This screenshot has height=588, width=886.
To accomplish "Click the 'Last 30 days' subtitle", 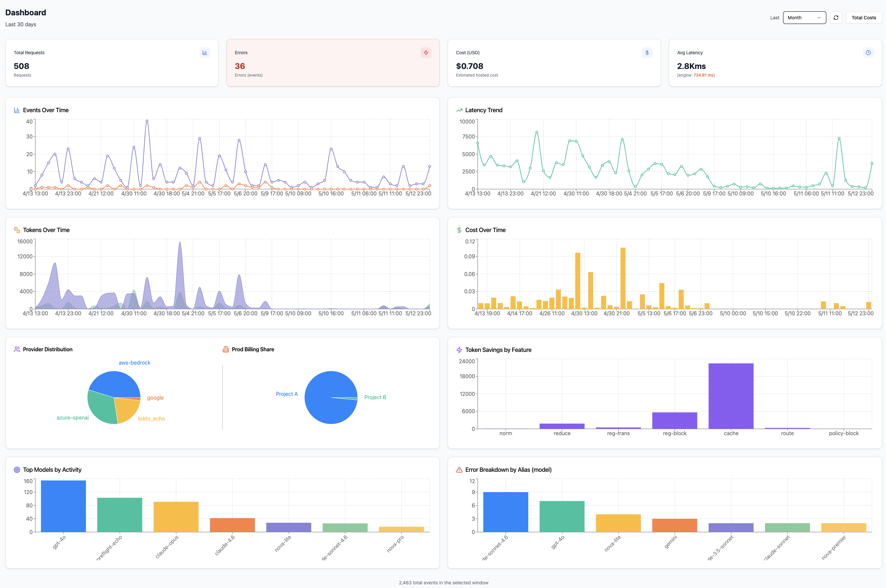I will [x=21, y=24].
